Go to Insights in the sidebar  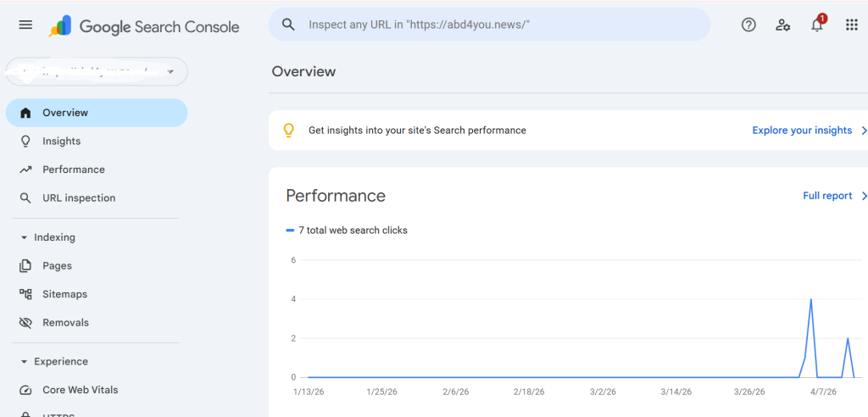(x=61, y=142)
